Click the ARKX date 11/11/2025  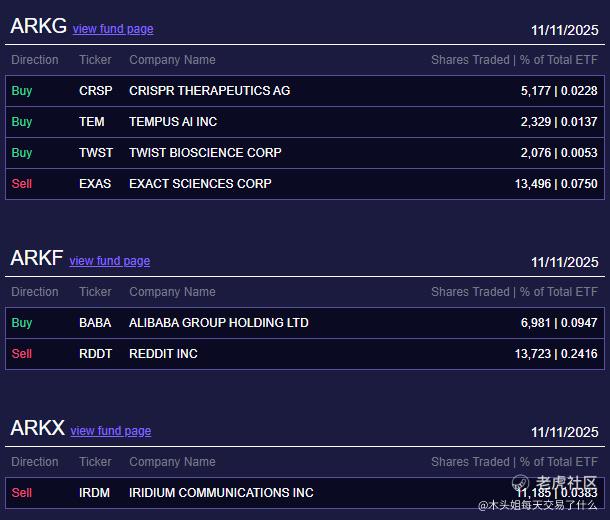(x=565, y=432)
